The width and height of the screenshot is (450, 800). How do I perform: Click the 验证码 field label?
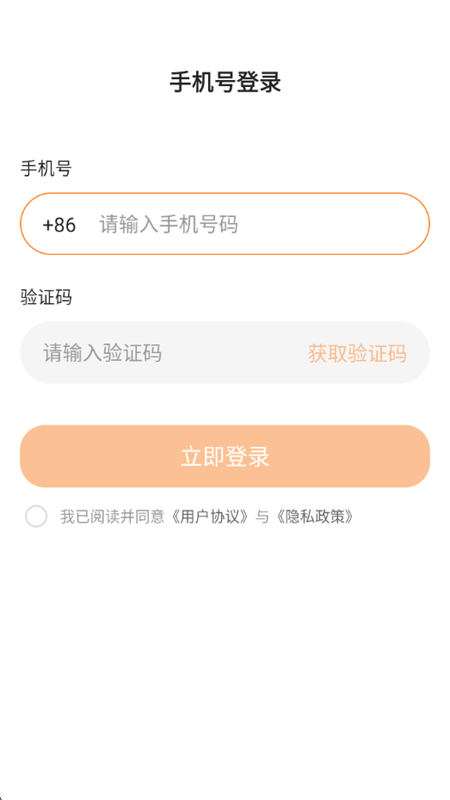46,297
